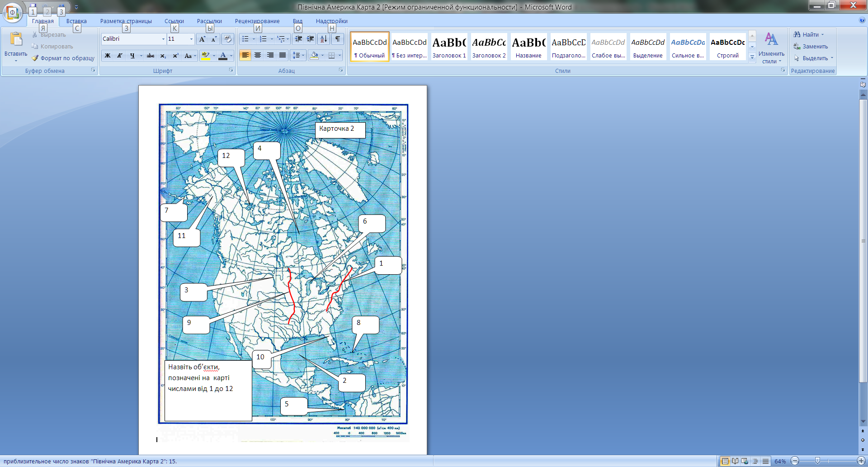Switch to the Рецензирование tab
Screen dimensions: 868x467
point(257,21)
